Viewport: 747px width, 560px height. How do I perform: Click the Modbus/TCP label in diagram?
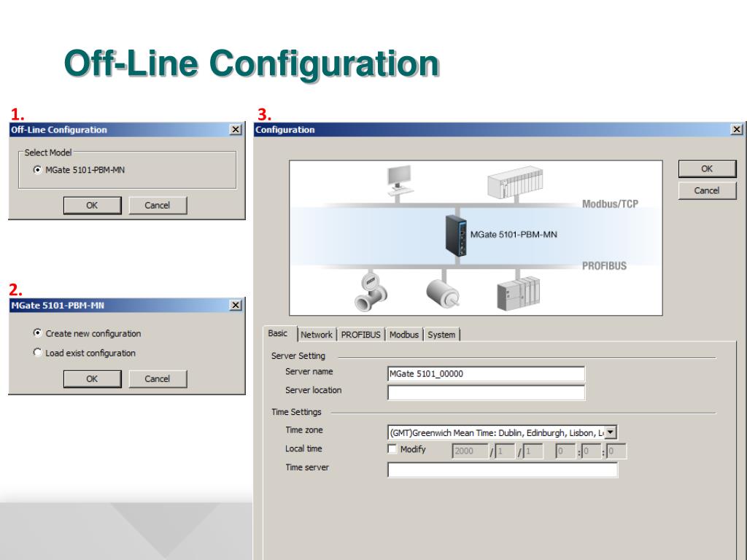[x=610, y=204]
